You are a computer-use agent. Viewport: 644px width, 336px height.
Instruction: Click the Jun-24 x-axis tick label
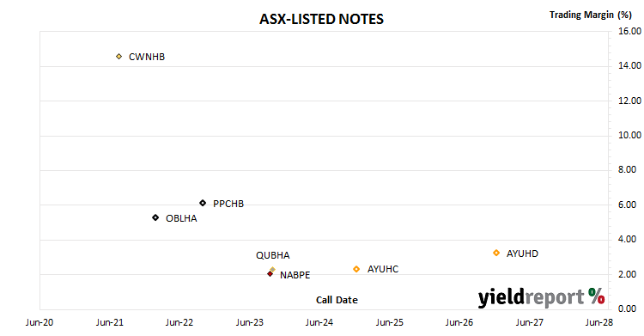click(319, 322)
